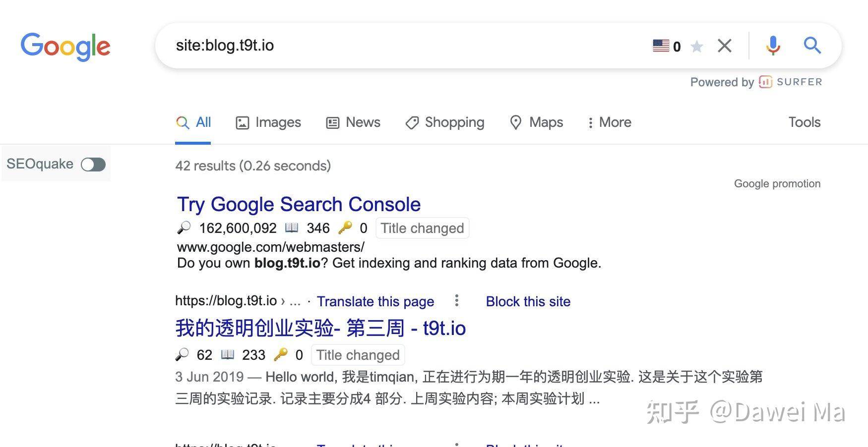Screen dimensions: 868x447
Task: Star the query with Surfer star icon
Action: [x=697, y=47]
